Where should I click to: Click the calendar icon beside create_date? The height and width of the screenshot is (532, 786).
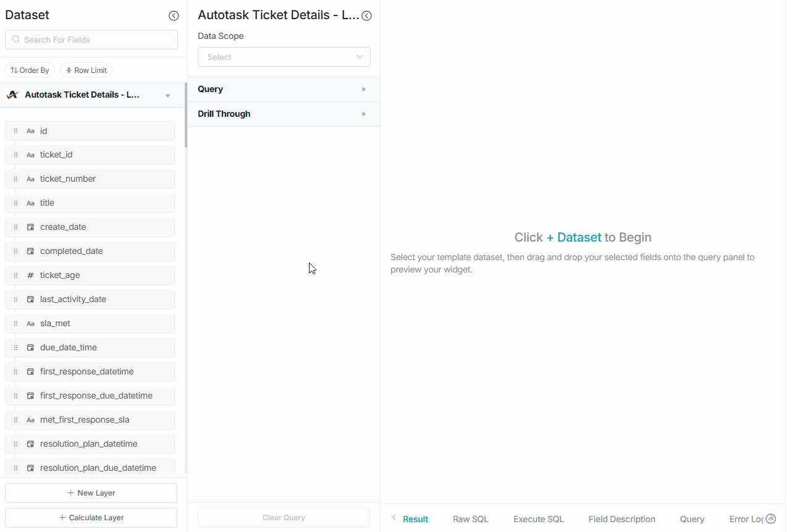tap(30, 227)
